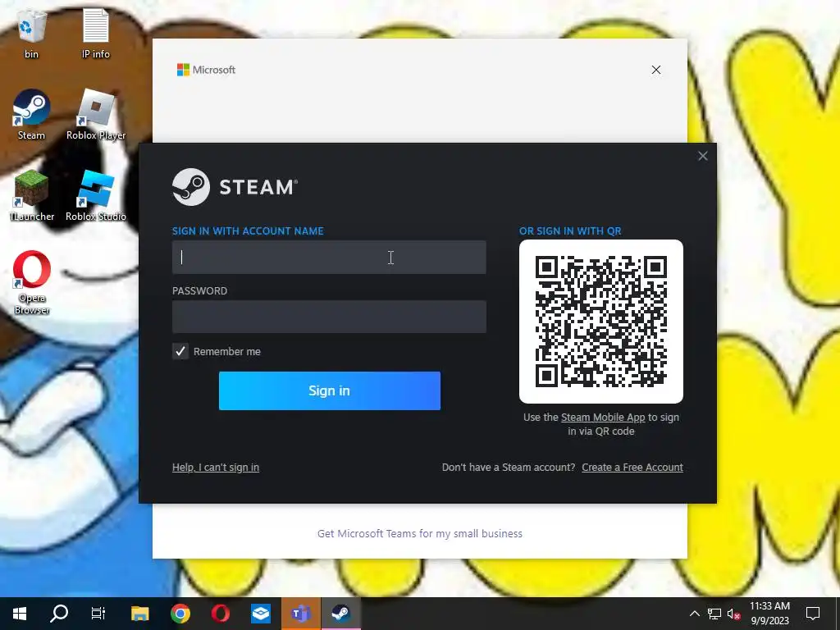Open the blue stacked-box app on the taskbar
This screenshot has width=840, height=630.
261,614
